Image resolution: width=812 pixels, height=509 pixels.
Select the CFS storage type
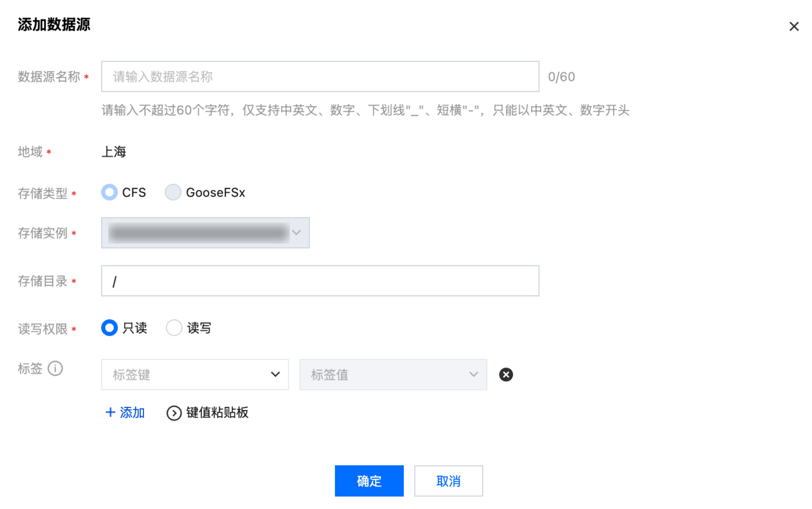(x=109, y=192)
